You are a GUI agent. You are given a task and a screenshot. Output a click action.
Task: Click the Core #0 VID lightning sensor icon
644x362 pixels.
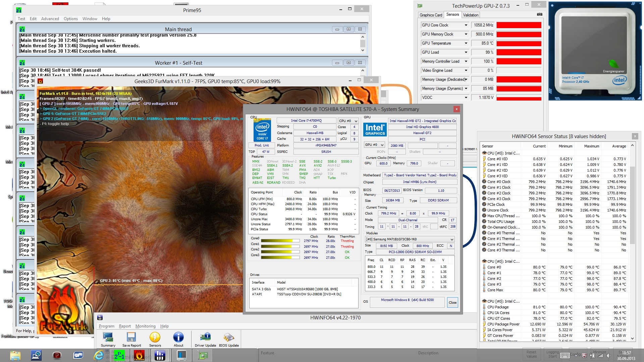484,159
